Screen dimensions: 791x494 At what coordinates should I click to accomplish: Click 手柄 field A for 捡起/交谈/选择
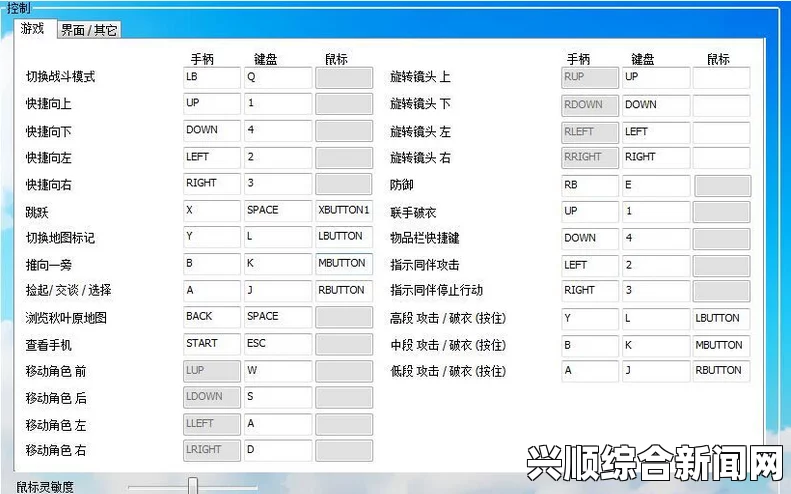tap(212, 291)
